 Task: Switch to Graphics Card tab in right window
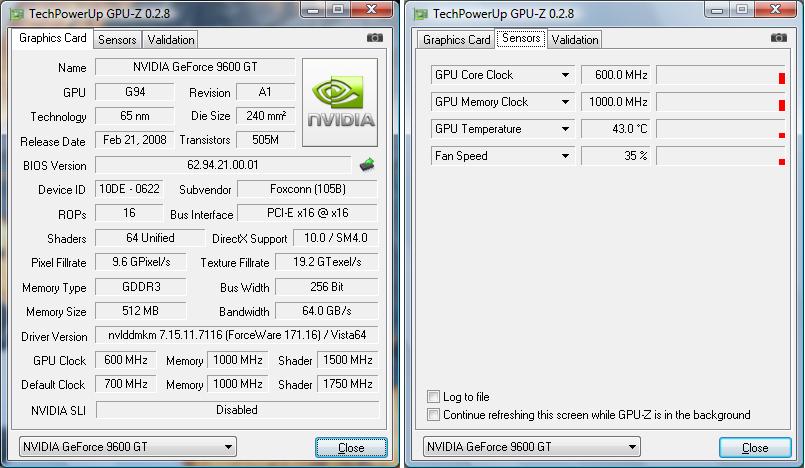[456, 40]
